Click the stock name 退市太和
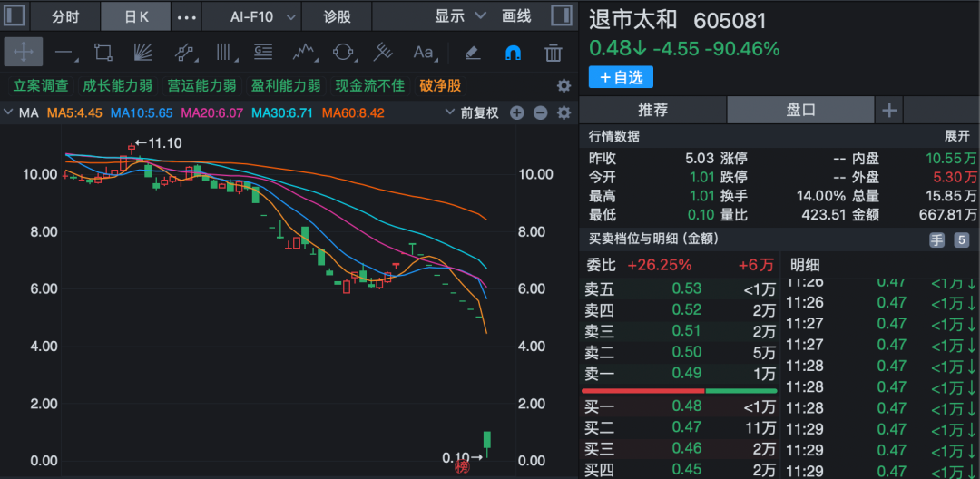Screen dimensions: 980x479 pos(632,21)
